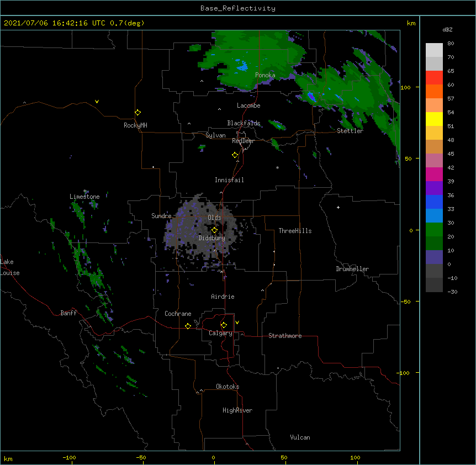
Task: Click the RockyMH label
Action: [135, 125]
